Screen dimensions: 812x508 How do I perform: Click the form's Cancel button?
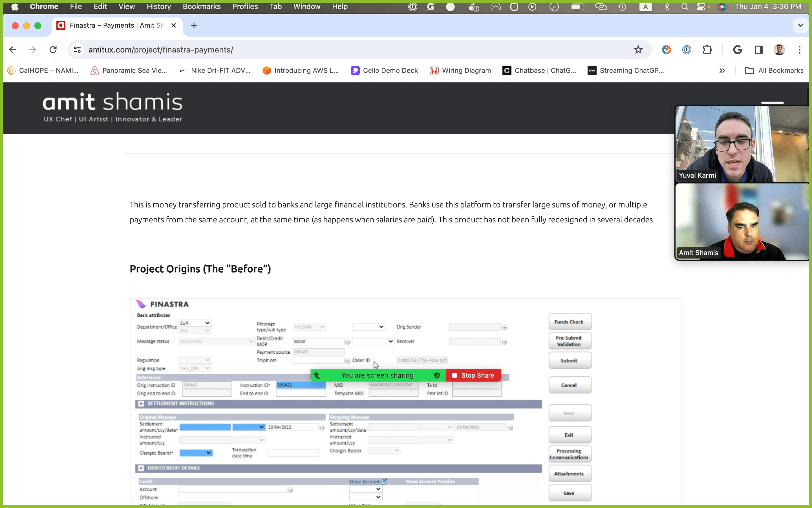point(570,385)
